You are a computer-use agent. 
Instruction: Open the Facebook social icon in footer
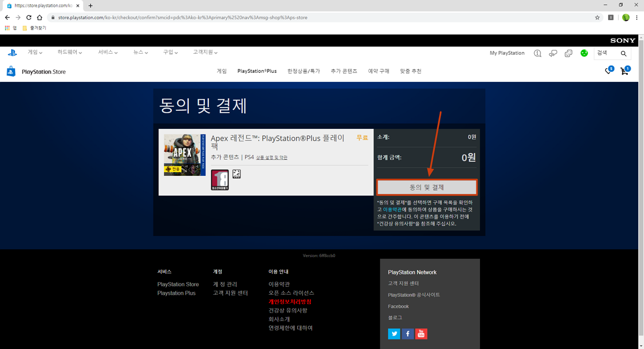pyautogui.click(x=408, y=334)
